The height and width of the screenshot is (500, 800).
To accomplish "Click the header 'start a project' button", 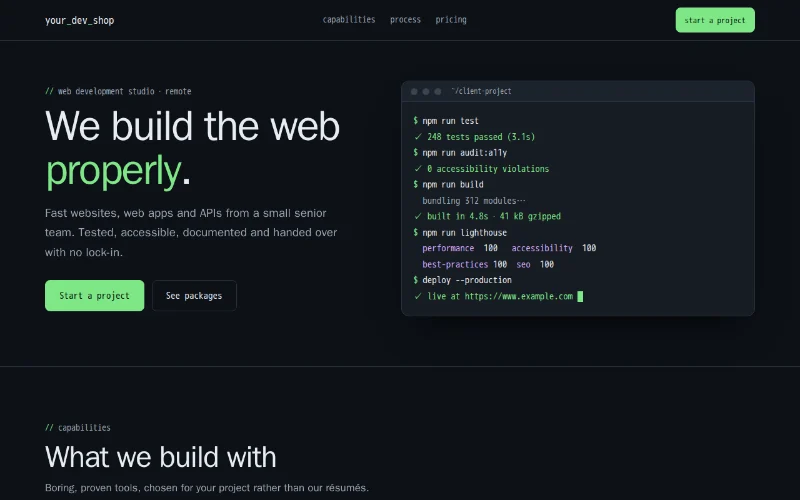I will [x=715, y=20].
